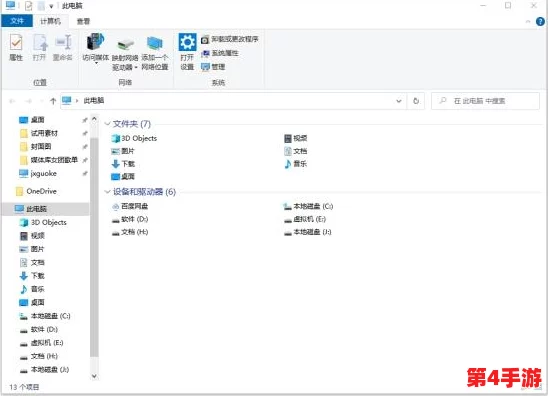
Task: Click the 打开设置 (Open Settings) gear icon
Action: pyautogui.click(x=187, y=51)
